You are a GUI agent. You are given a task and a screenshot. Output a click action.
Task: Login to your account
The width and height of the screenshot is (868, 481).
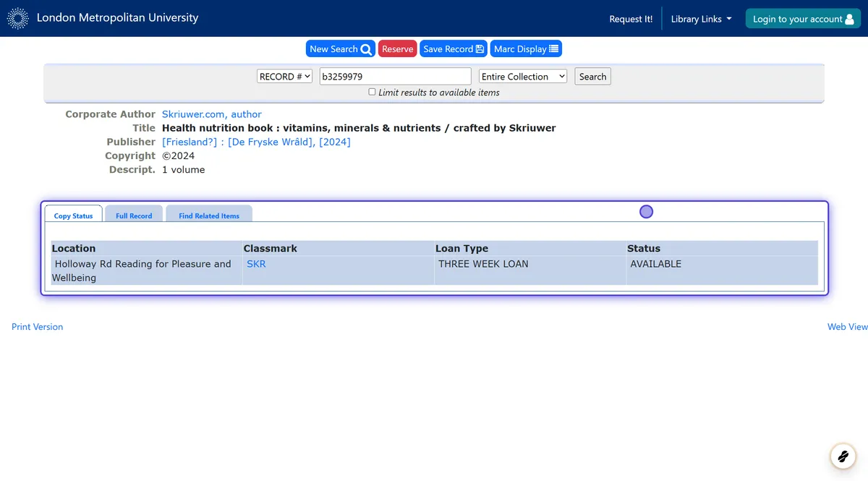pyautogui.click(x=803, y=19)
